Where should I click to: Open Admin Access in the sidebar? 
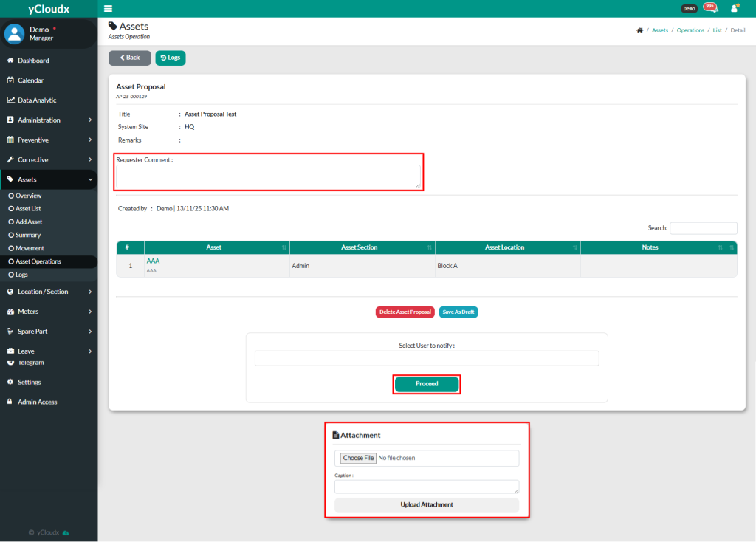(37, 402)
